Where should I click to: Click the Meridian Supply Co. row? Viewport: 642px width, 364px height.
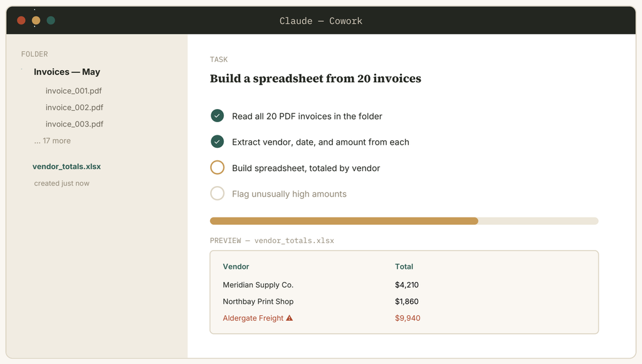coord(404,284)
